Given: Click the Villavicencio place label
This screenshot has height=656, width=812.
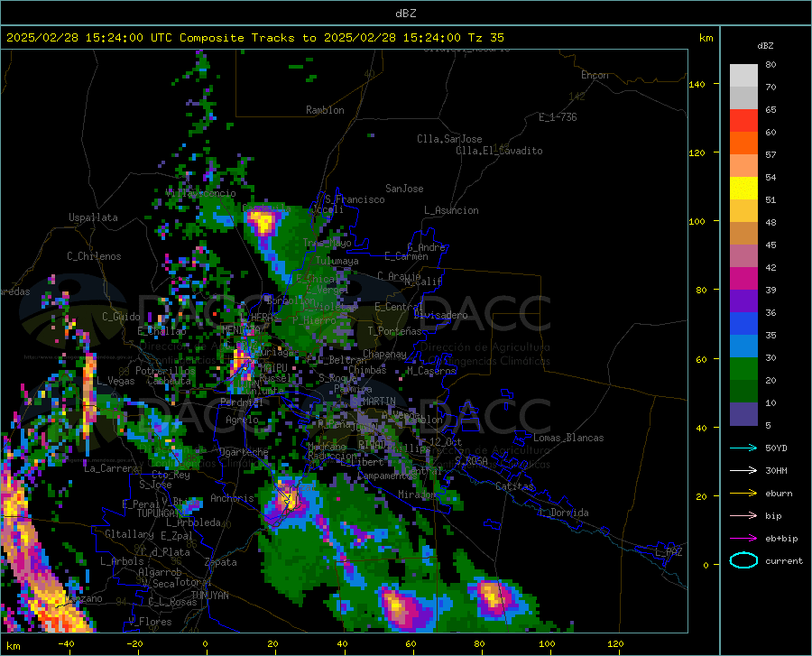Looking at the screenshot, I should click(200, 193).
